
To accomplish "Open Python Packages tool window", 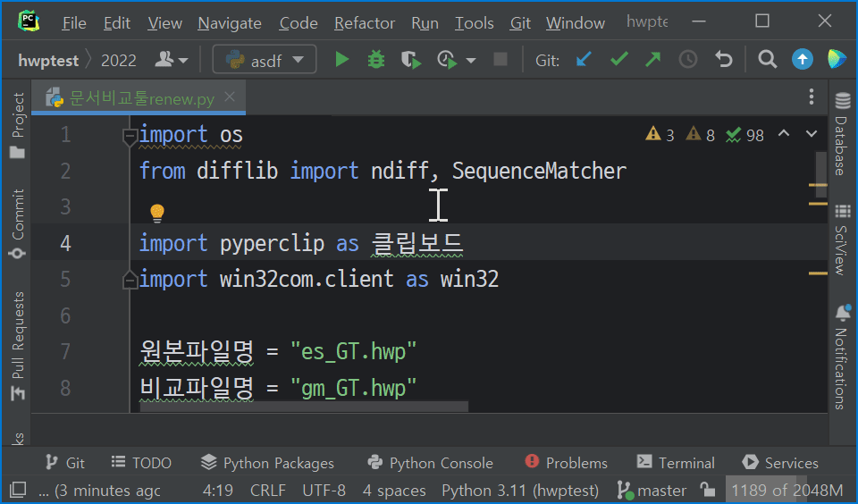I will (x=267, y=463).
